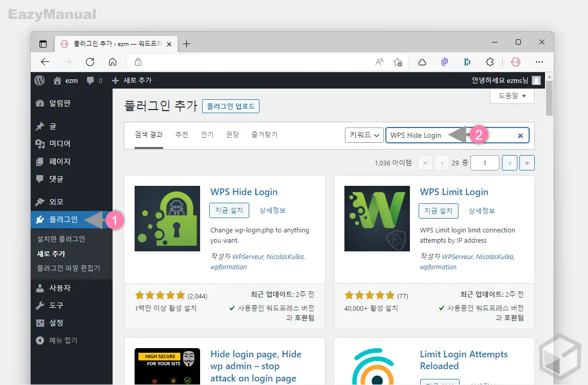Open the browser settings and more menu
The height and width of the screenshot is (385, 588).
coord(539,62)
